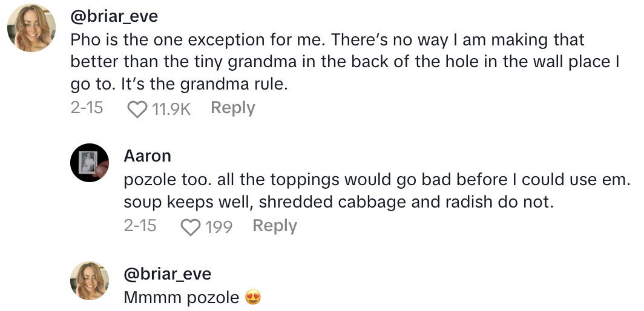Reply to Aaron's pozole comment
Image resolution: width=644 pixels, height=311 pixels.
point(274,226)
